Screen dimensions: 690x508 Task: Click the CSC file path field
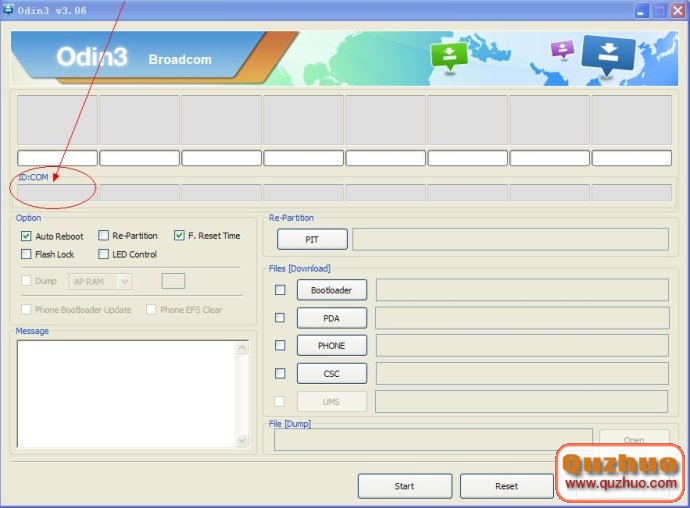point(522,374)
